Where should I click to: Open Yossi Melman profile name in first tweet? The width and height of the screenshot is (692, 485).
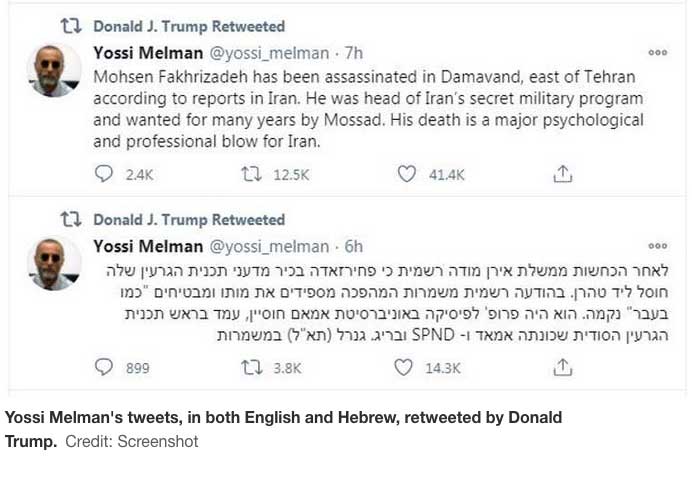[147, 53]
